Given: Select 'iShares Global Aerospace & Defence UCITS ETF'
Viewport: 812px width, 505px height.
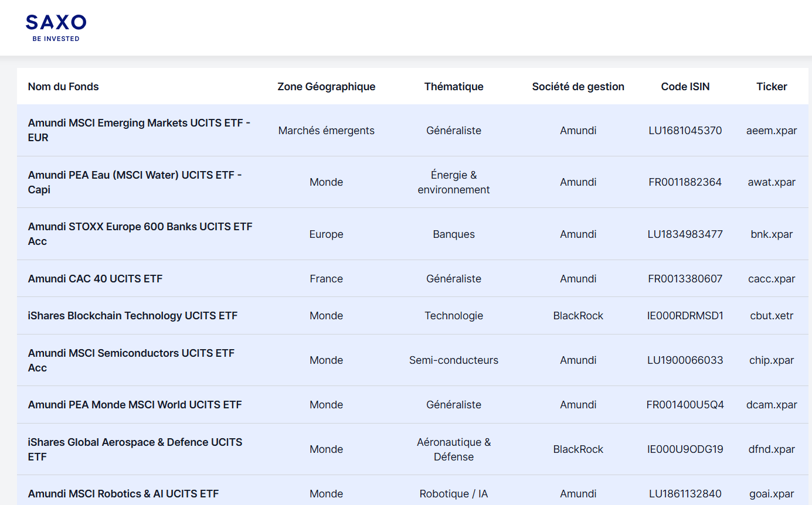Looking at the screenshot, I should pos(135,449).
